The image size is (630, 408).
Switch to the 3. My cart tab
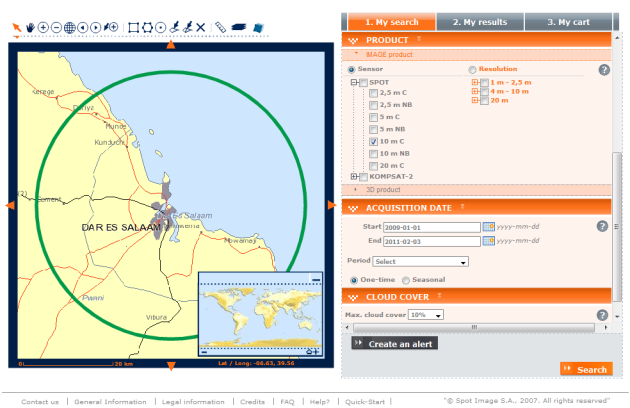pos(569,22)
